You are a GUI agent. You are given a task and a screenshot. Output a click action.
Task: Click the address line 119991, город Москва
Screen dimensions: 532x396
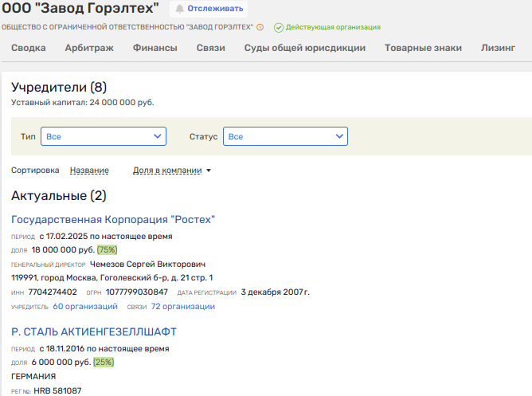[112, 277]
